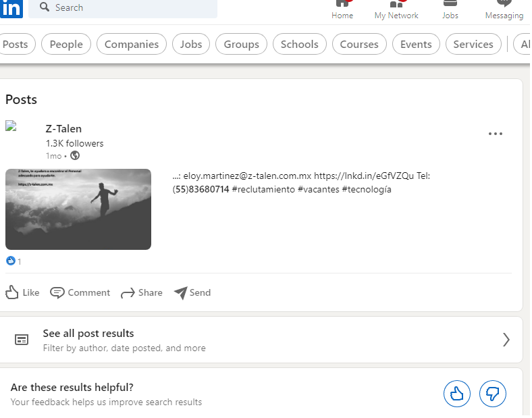Viewport: 532px width, 418px height.
Task: Select the Events filter pill
Action: (x=416, y=44)
